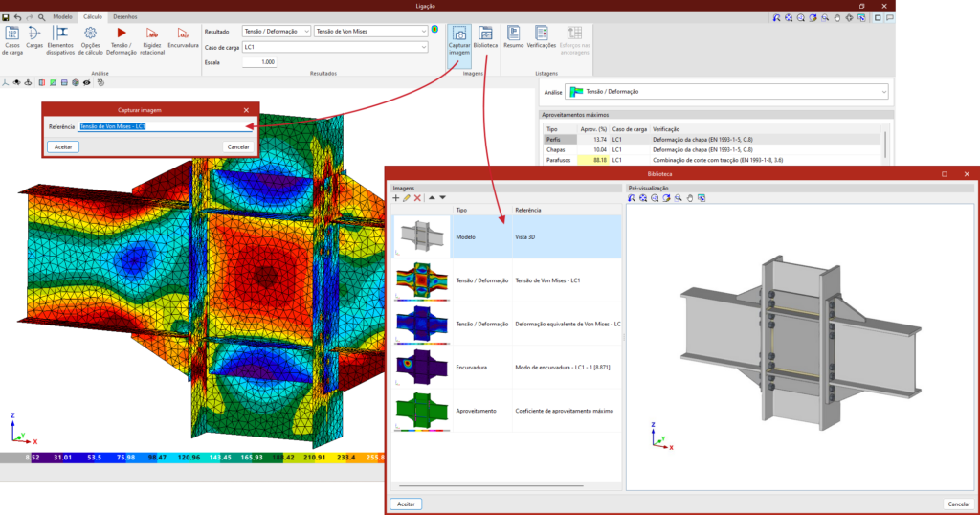This screenshot has height=515, width=980.
Task: Expand the Análise Tensão / Deformação dropdown
Action: (883, 92)
